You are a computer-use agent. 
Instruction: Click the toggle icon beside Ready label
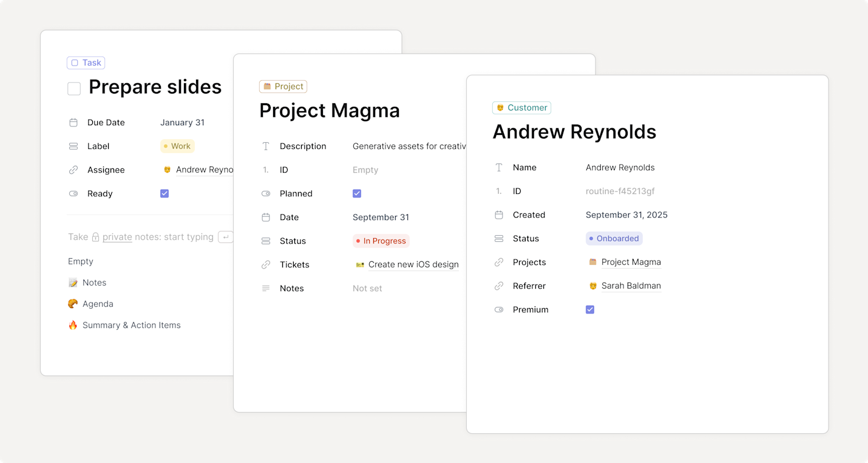[73, 194]
